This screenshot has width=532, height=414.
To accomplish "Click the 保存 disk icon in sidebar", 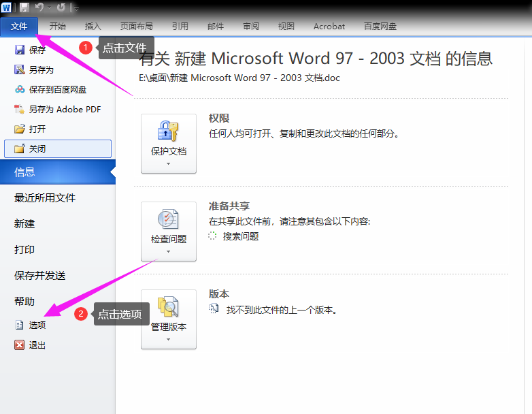I will click(20, 50).
